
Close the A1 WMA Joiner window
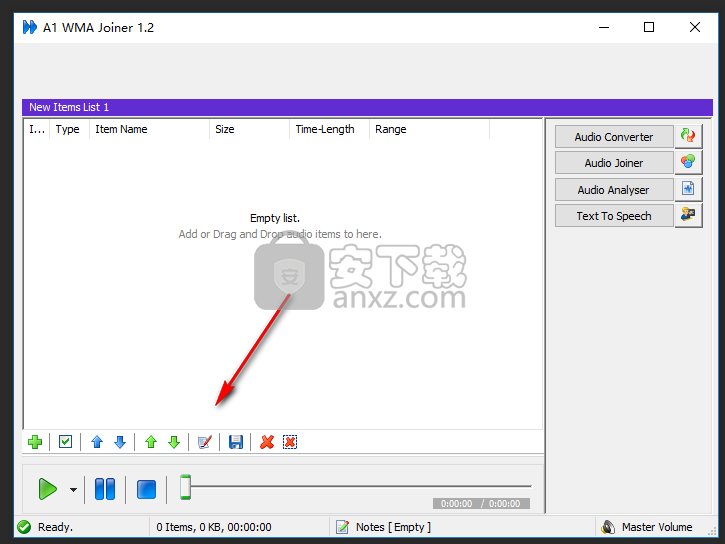(x=694, y=27)
